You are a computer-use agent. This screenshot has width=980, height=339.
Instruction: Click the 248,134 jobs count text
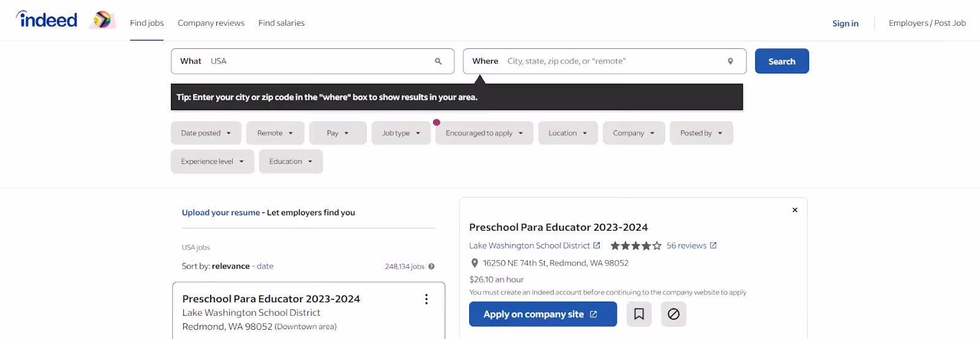pyautogui.click(x=405, y=266)
